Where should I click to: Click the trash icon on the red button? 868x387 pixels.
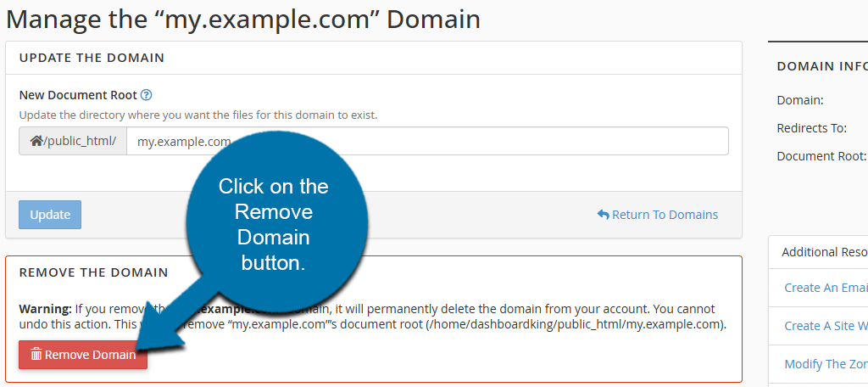(x=36, y=355)
